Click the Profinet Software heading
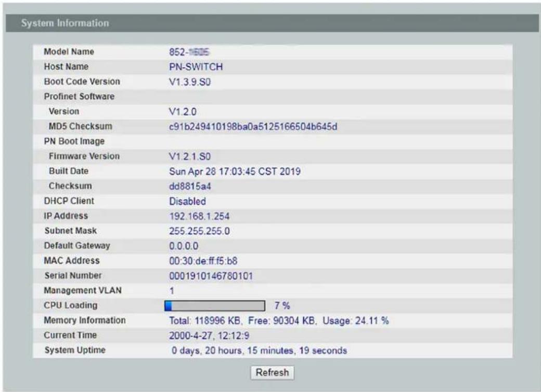Screen dimensions: 541x392 79,96
